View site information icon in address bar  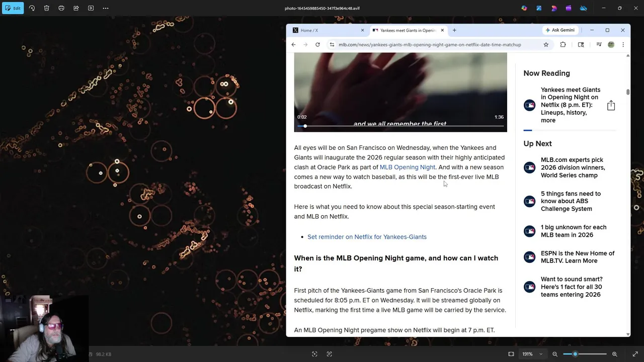coord(332,45)
